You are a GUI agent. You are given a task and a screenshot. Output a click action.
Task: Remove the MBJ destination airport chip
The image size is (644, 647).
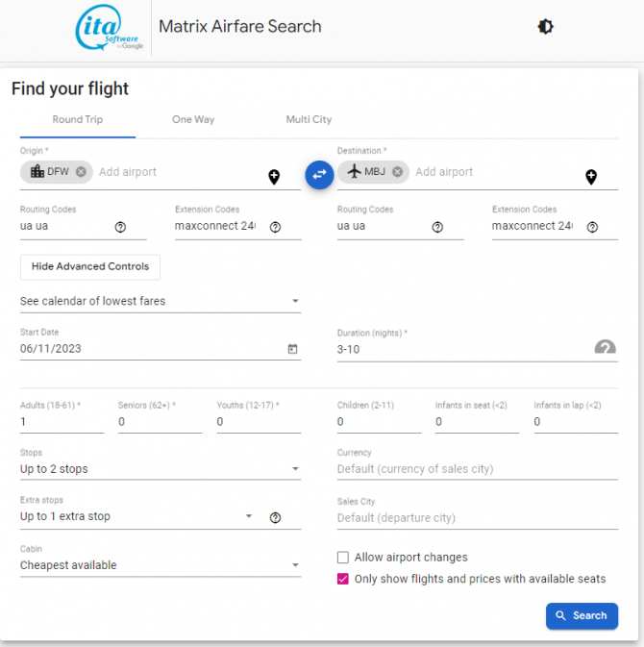point(397,172)
